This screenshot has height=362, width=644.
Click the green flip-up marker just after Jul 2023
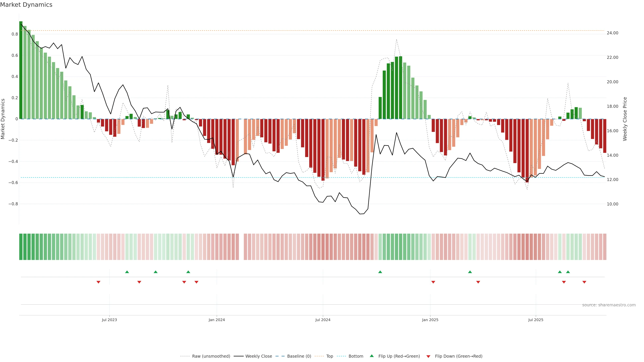(x=127, y=272)
